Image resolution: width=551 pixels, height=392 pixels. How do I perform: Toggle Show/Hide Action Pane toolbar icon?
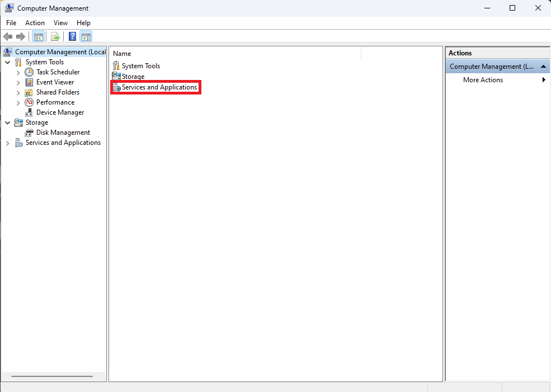[86, 36]
